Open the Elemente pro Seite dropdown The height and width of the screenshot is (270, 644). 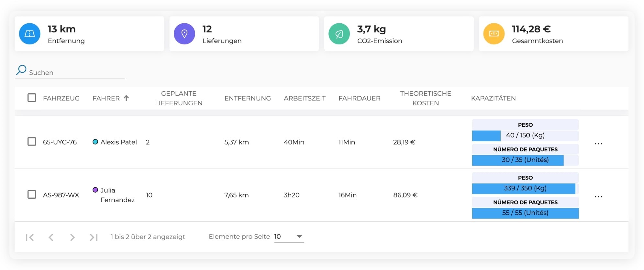point(289,237)
